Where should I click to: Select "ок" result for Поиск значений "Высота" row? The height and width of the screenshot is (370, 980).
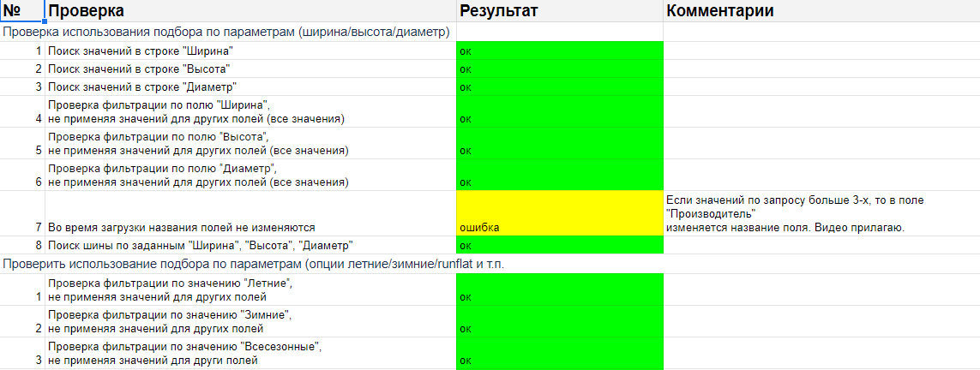559,69
